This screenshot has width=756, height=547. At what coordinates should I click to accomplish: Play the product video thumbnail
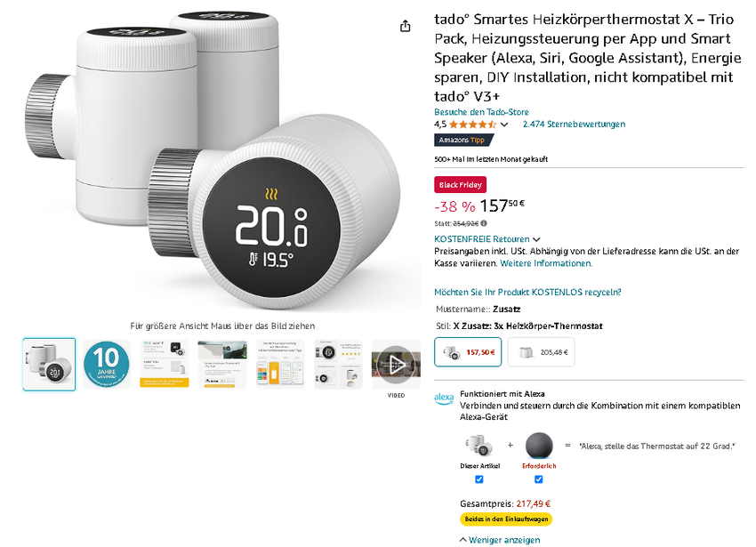[x=396, y=365]
